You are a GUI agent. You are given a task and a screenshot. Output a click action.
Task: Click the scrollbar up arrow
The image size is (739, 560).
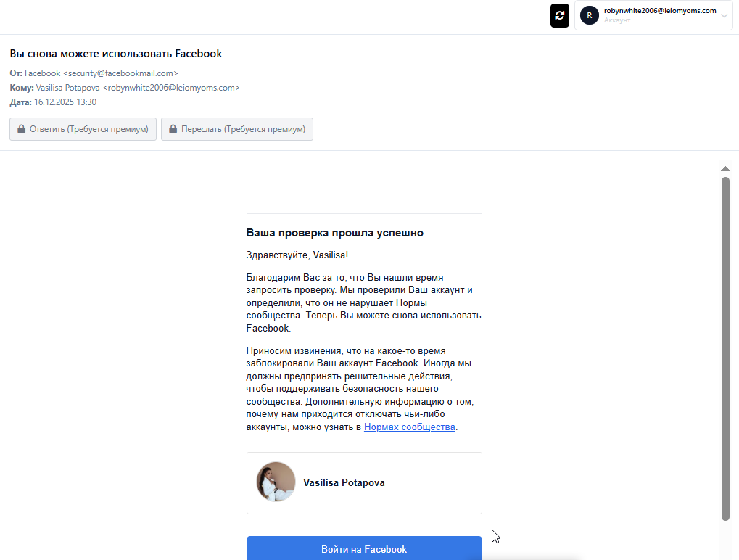tap(725, 169)
